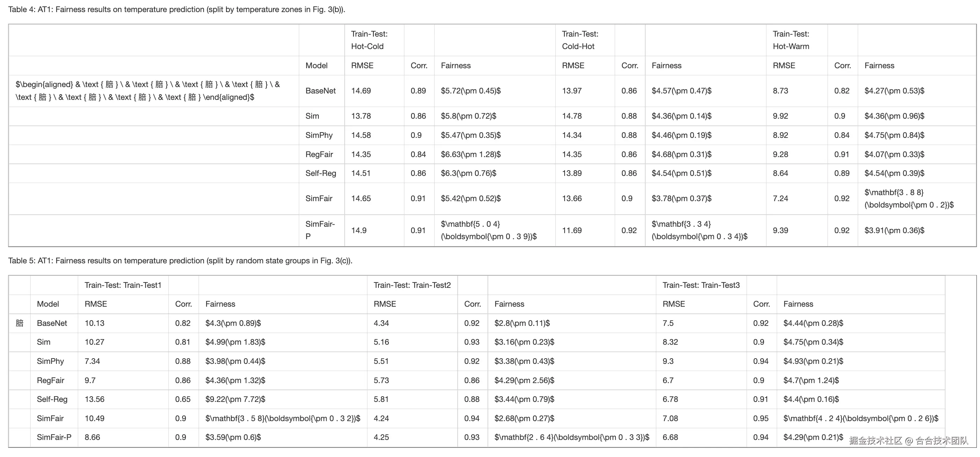Click the RMSE value 7.24 cell
This screenshot has height=457, width=980.
[x=780, y=198]
